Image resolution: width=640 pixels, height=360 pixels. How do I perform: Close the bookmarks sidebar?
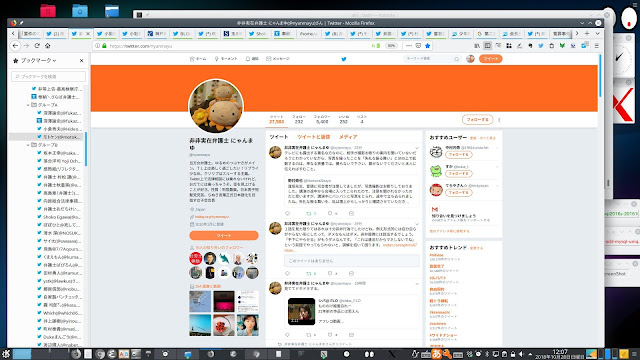82,60
